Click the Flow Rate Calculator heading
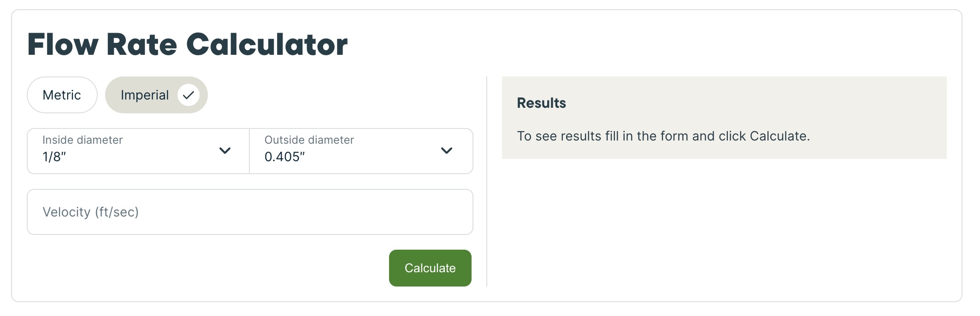The image size is (980, 316). [x=188, y=45]
